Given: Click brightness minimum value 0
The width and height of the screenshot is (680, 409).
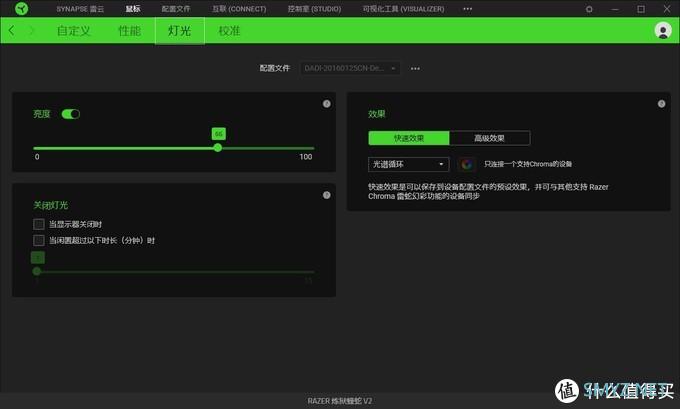Looking at the screenshot, I should point(37,157).
